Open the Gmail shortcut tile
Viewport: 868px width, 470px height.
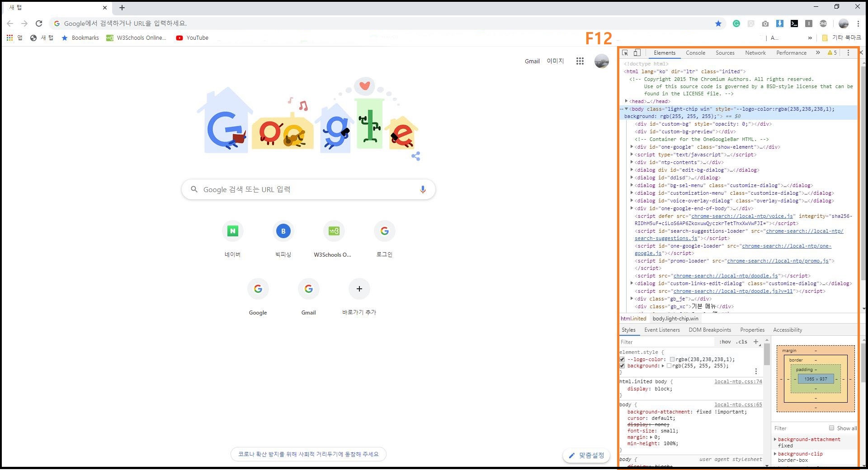pyautogui.click(x=309, y=289)
